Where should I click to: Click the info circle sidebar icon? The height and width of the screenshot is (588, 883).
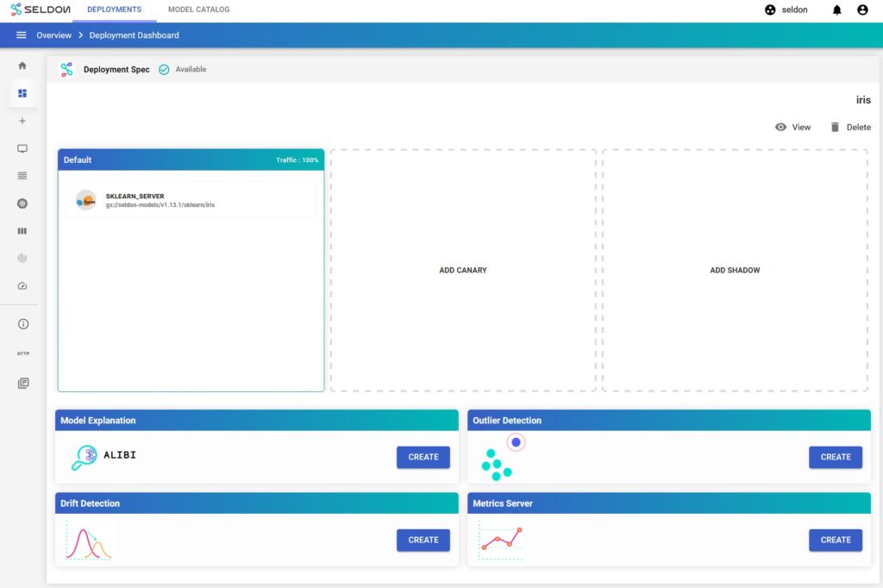coord(23,324)
